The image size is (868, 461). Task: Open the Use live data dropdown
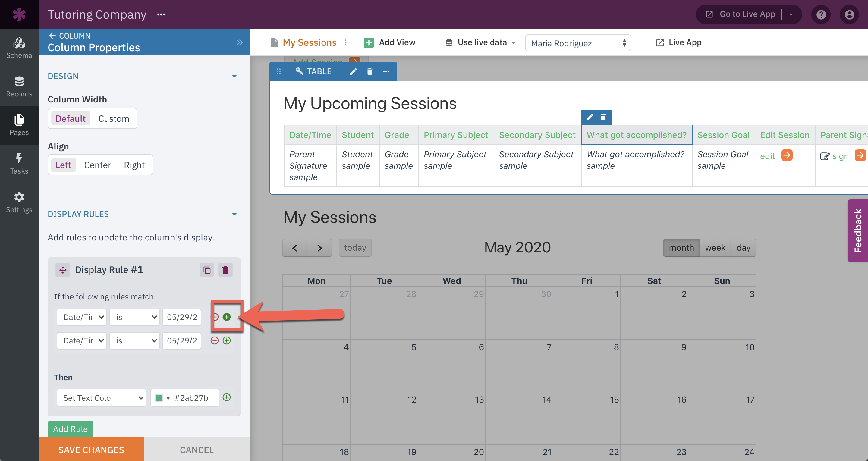(481, 42)
